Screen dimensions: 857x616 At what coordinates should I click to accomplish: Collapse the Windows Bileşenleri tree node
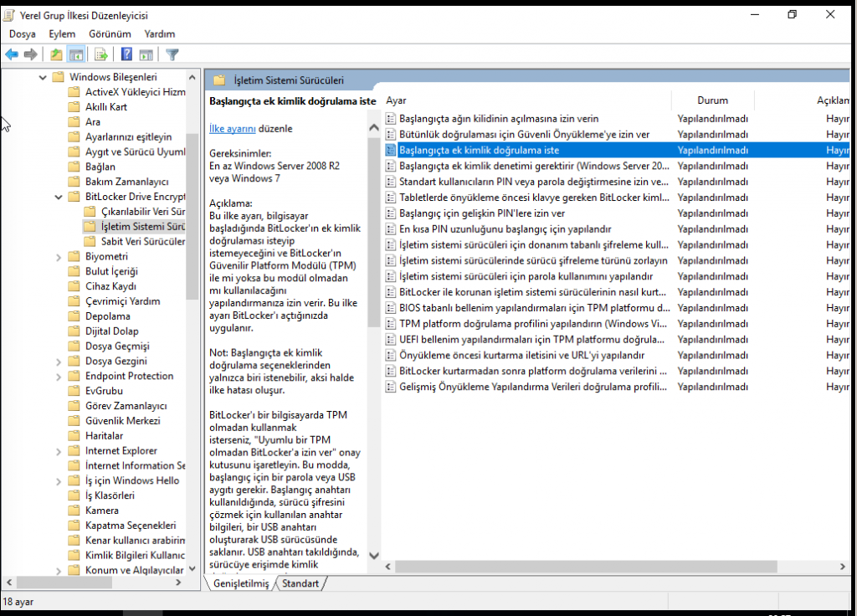click(43, 77)
